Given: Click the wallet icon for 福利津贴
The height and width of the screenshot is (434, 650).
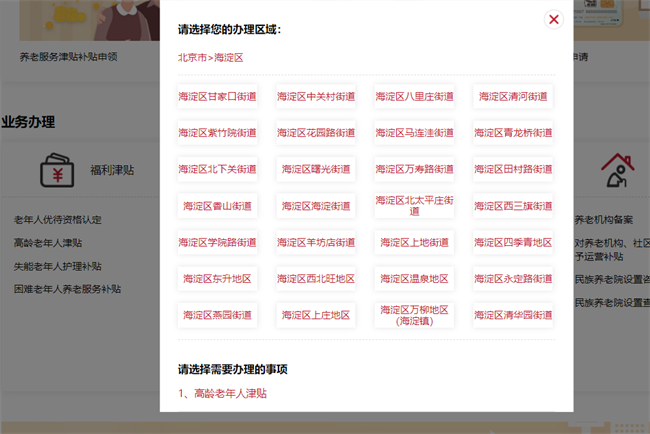Looking at the screenshot, I should pyautogui.click(x=57, y=171).
